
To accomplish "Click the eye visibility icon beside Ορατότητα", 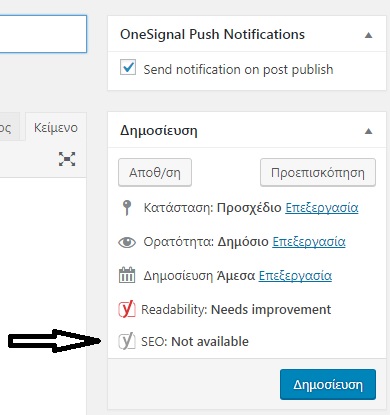I will [x=127, y=242].
